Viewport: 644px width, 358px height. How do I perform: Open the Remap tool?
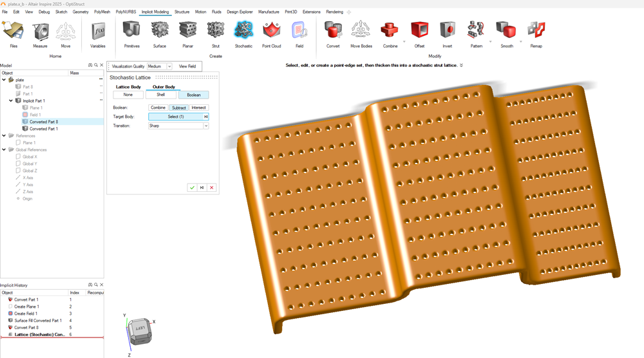pyautogui.click(x=536, y=33)
